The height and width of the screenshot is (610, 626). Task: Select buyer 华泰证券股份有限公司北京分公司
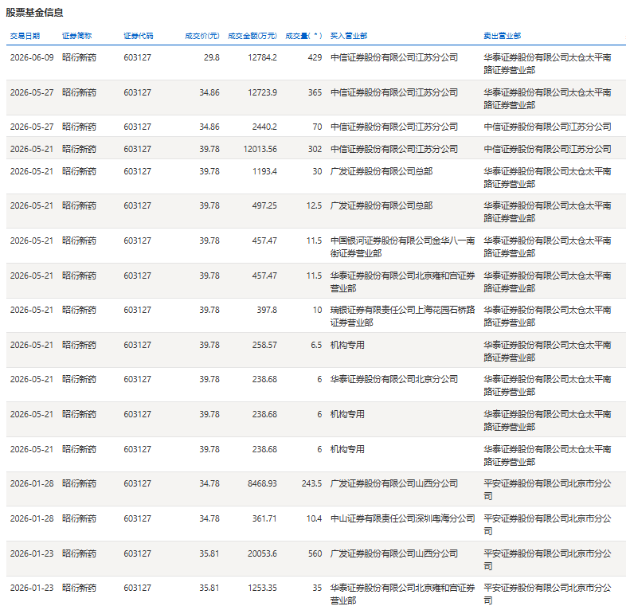(394, 379)
